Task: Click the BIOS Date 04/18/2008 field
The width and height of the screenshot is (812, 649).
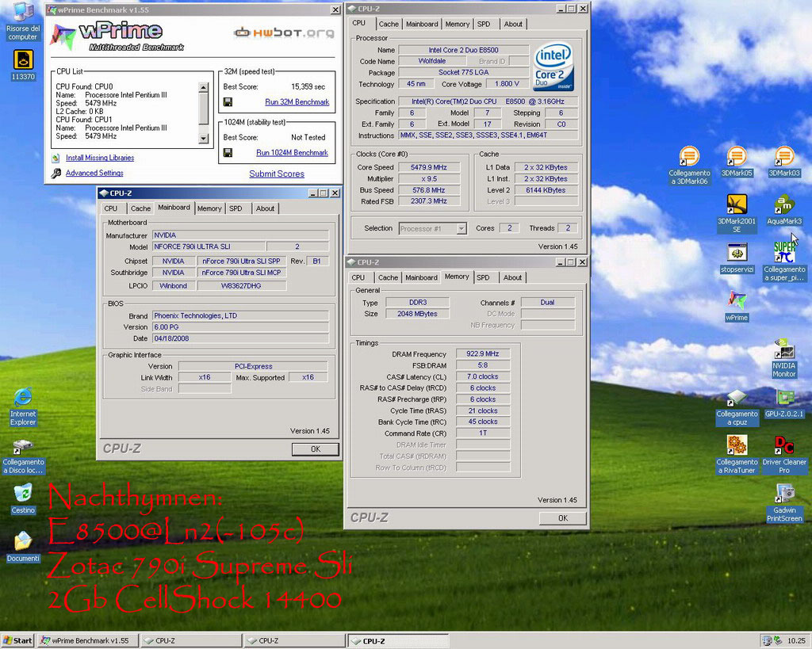Action: click(241, 338)
